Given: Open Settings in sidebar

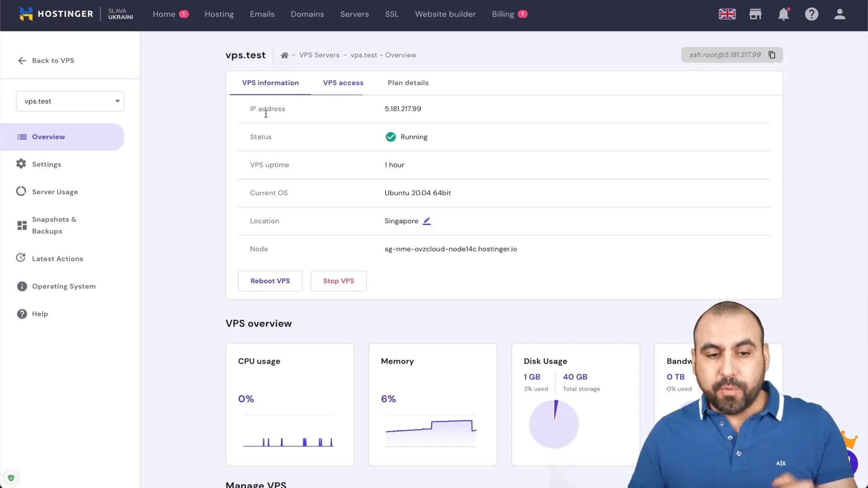Looking at the screenshot, I should tap(47, 164).
